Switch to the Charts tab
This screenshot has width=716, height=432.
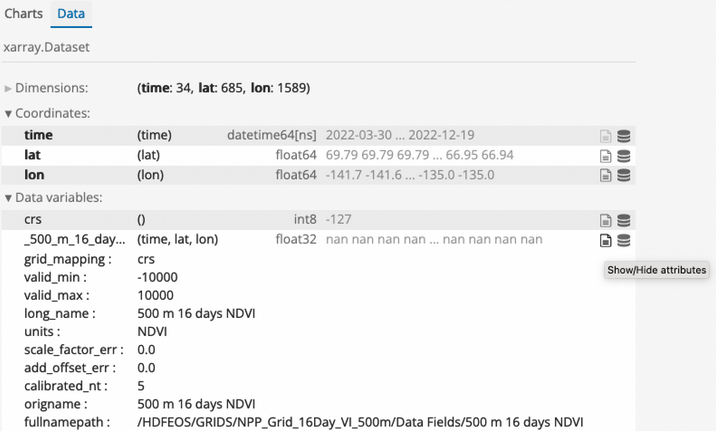23,14
